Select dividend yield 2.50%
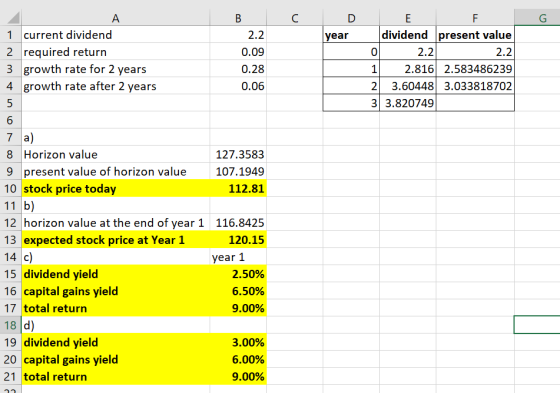 238,274
